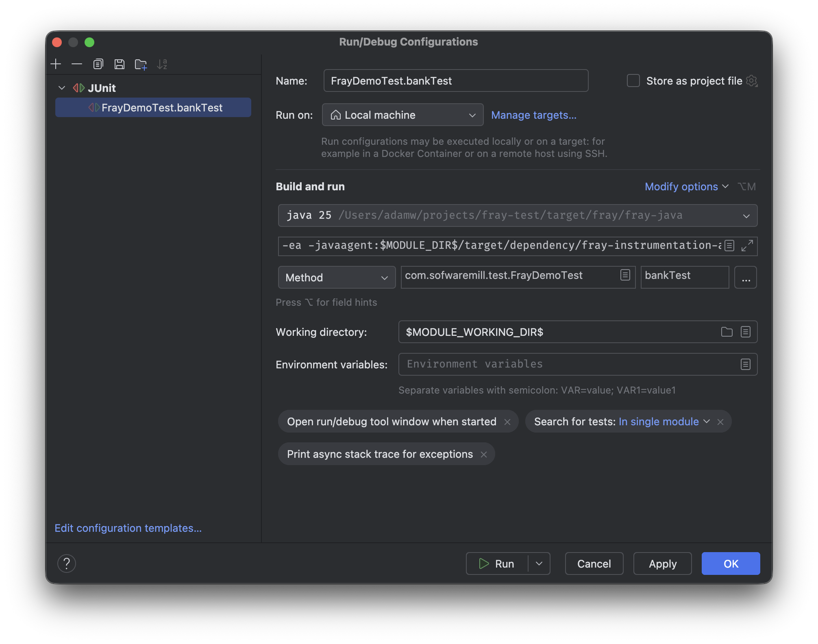Collapse the JUnit configuration group
Viewport: 818px width, 644px height.
(x=62, y=88)
